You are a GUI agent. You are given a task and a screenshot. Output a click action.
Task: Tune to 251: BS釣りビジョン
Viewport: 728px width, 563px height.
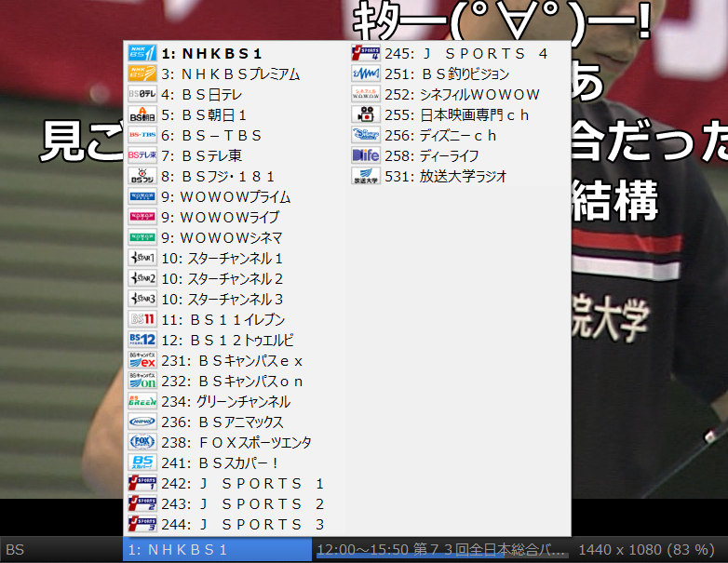click(x=459, y=74)
